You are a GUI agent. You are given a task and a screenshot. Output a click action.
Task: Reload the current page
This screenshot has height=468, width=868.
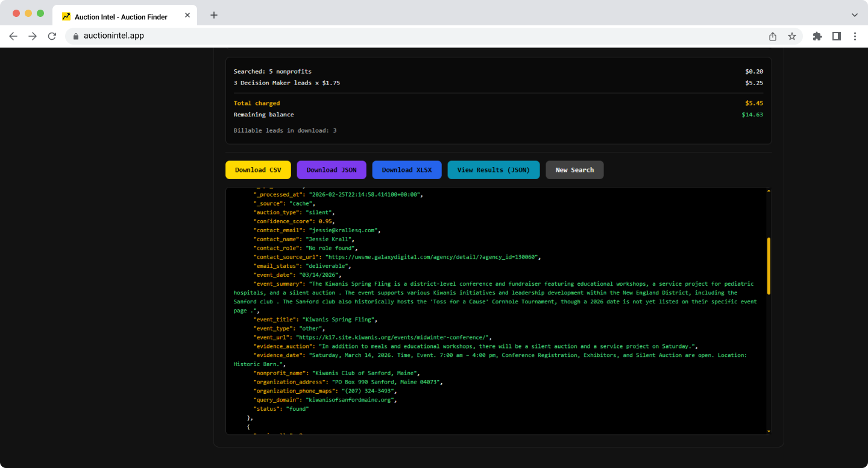[52, 36]
